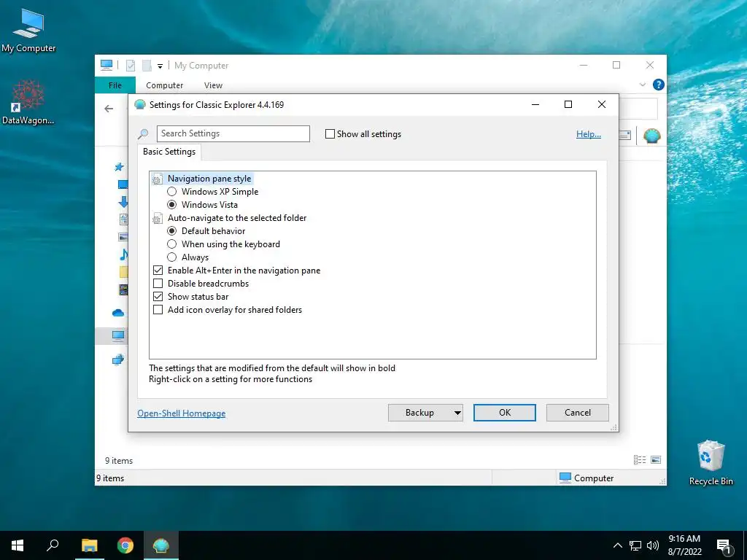
Task: Click the OK button
Action: coord(505,413)
